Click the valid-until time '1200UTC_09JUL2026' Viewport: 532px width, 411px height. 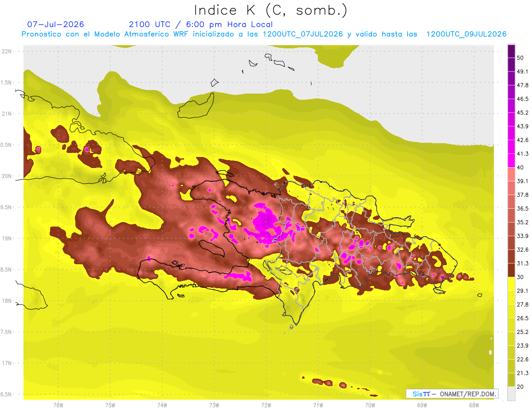(x=466, y=34)
